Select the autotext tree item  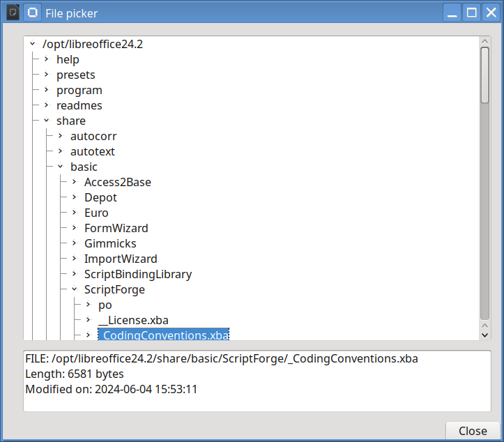pos(93,151)
